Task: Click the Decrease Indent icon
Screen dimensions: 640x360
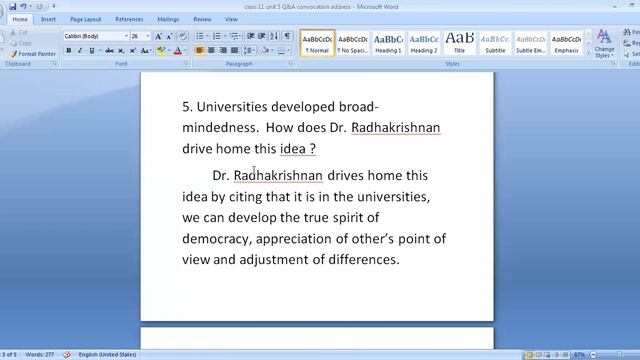Action: click(251, 36)
